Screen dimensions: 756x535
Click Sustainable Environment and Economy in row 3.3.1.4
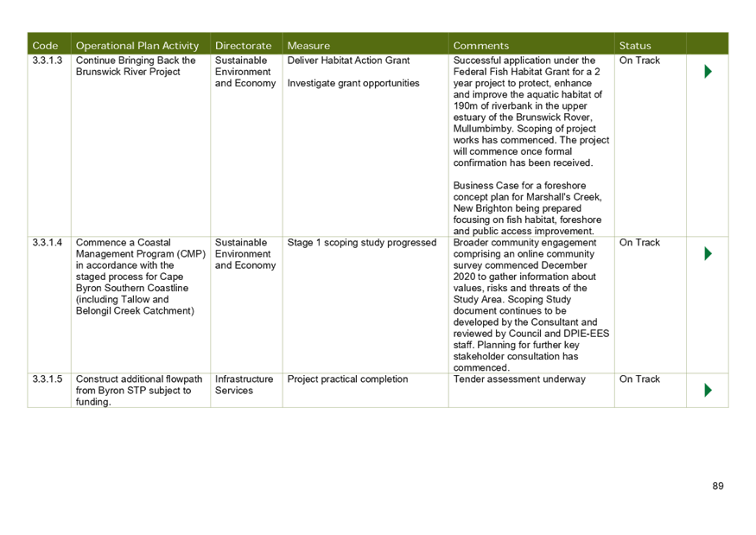245,254
